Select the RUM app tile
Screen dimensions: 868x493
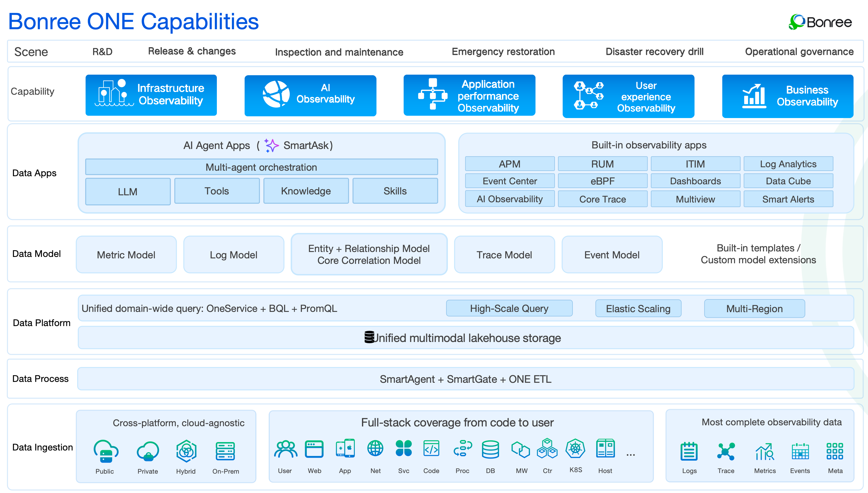(603, 164)
